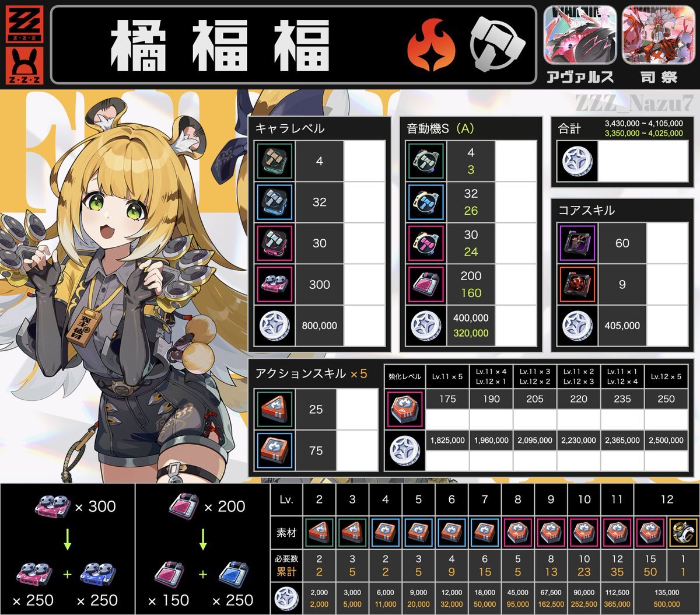Click the 220 chip count cell
700x615 pixels.
tap(579, 399)
